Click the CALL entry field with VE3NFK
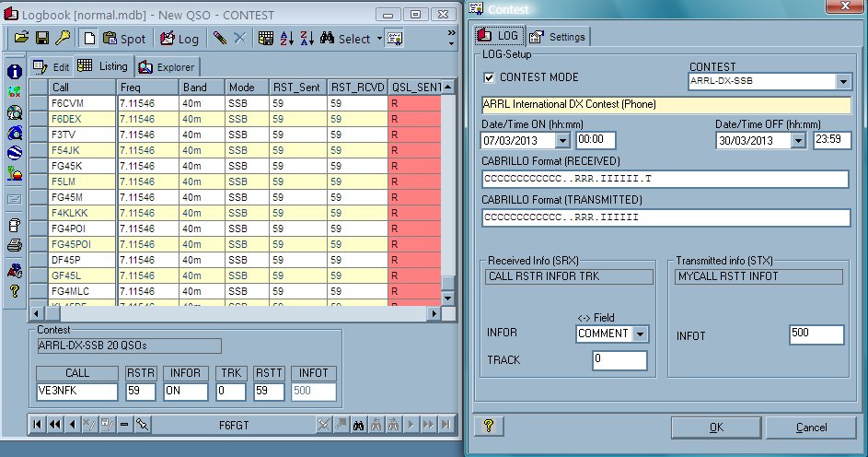Screen dimensions: 868x457 pyautogui.click(x=77, y=391)
